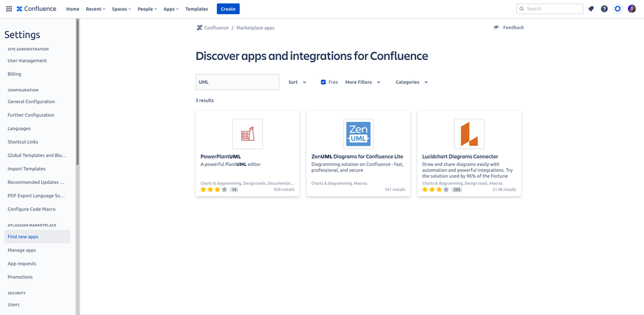Click the review count badge 14
This screenshot has height=315, width=644.
point(234,190)
